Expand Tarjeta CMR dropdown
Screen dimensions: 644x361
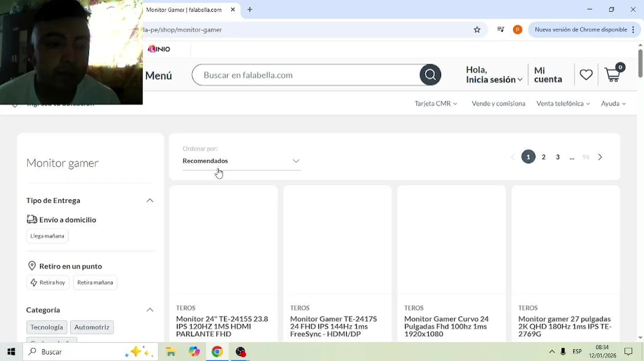[436, 103]
